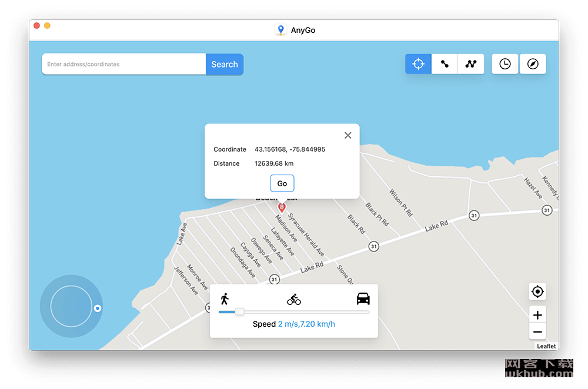Screen dimensions: 588x389
Task: Click the Syracuse Herald Ave map label
Action: (306, 234)
